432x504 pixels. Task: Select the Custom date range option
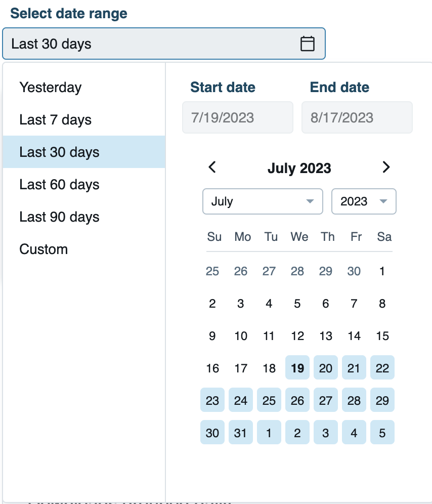pyautogui.click(x=44, y=249)
